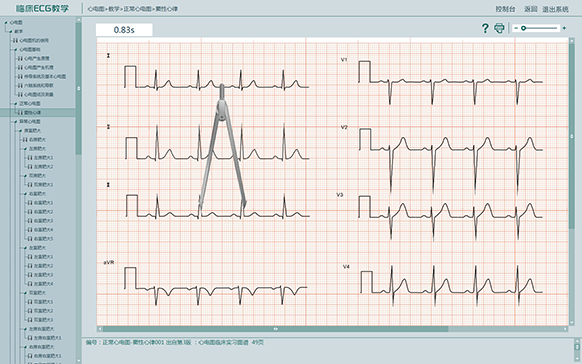Image resolution: width=582 pixels, height=364 pixels.
Task: Collapse the root 心电图 tree node
Action: point(6,23)
